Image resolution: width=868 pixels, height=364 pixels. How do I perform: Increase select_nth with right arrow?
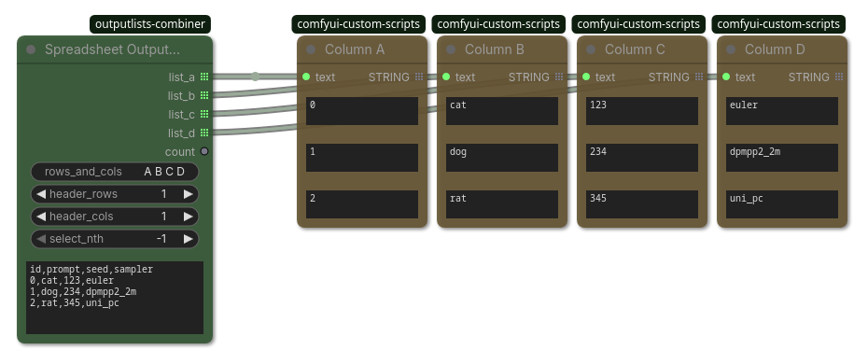click(x=189, y=239)
